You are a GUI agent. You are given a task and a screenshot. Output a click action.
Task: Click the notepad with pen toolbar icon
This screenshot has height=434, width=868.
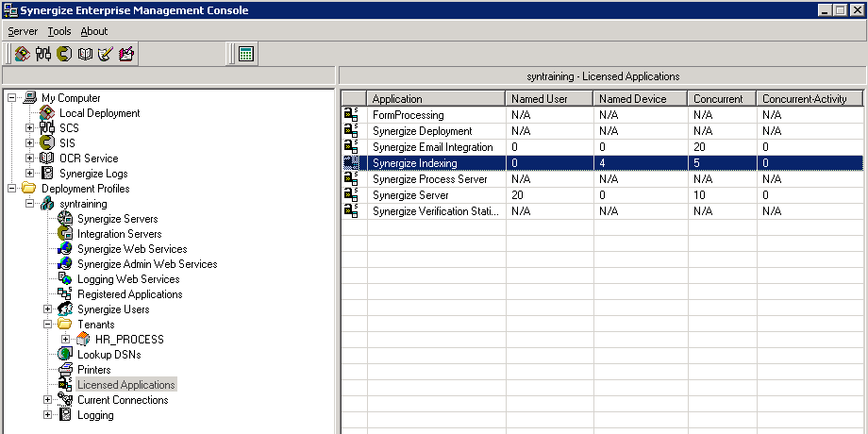pyautogui.click(x=126, y=54)
